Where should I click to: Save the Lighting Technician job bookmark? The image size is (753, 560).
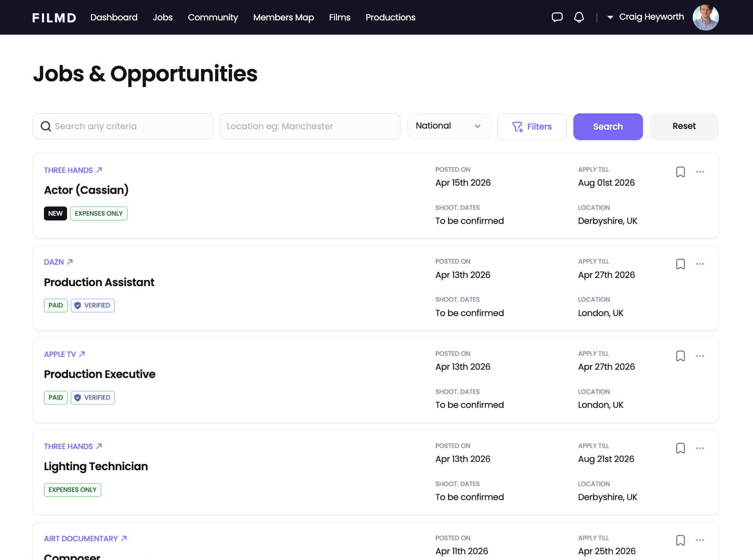680,448
